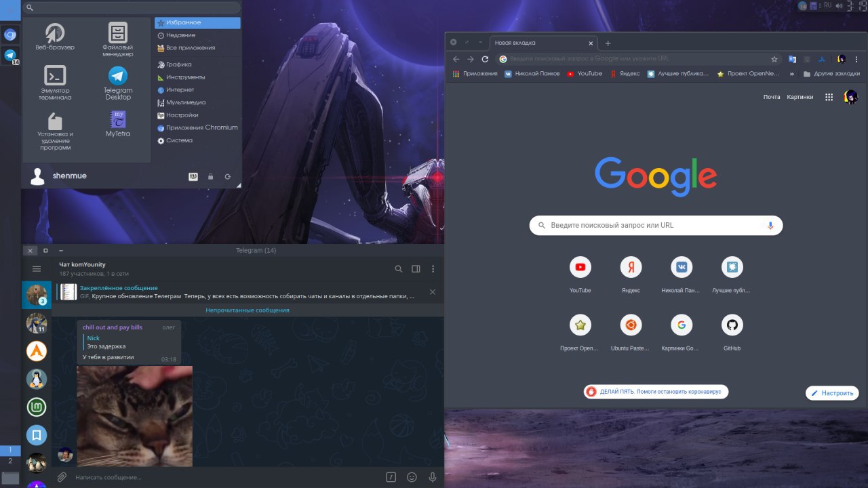Launch Telegram Desktop from the app menu
The width and height of the screenshot is (868, 488).
[118, 83]
